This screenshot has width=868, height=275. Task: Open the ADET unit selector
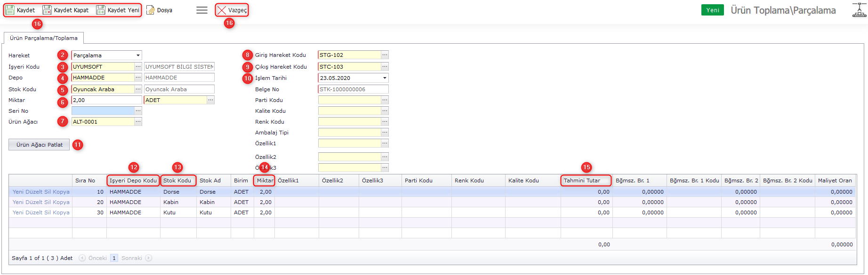coord(210,100)
